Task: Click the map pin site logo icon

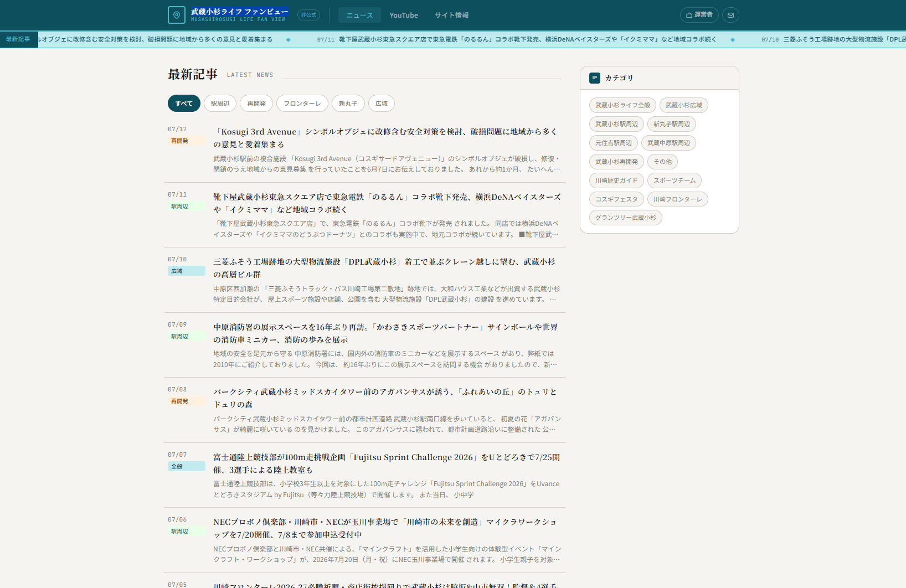Action: tap(177, 15)
